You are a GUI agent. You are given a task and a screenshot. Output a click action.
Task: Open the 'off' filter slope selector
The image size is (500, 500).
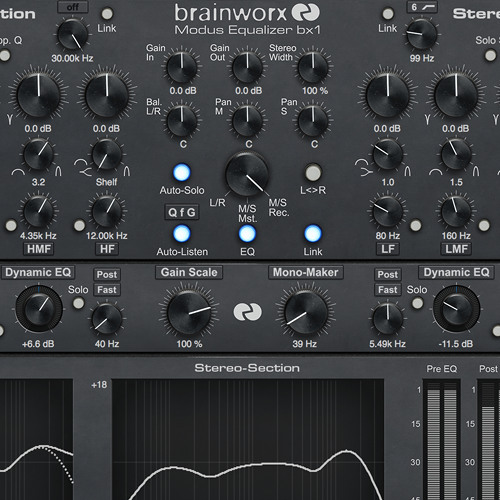(x=73, y=7)
